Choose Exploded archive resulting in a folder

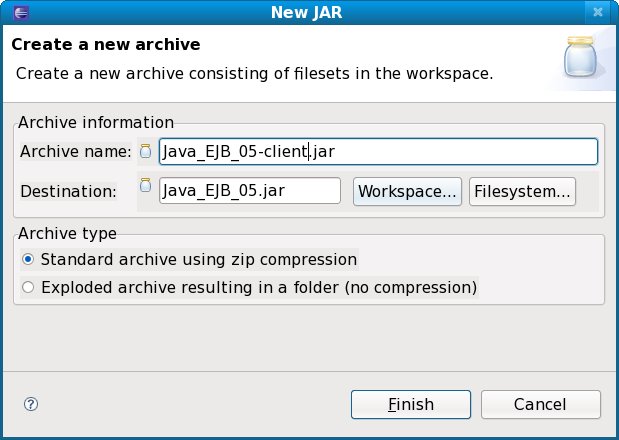click(28, 287)
